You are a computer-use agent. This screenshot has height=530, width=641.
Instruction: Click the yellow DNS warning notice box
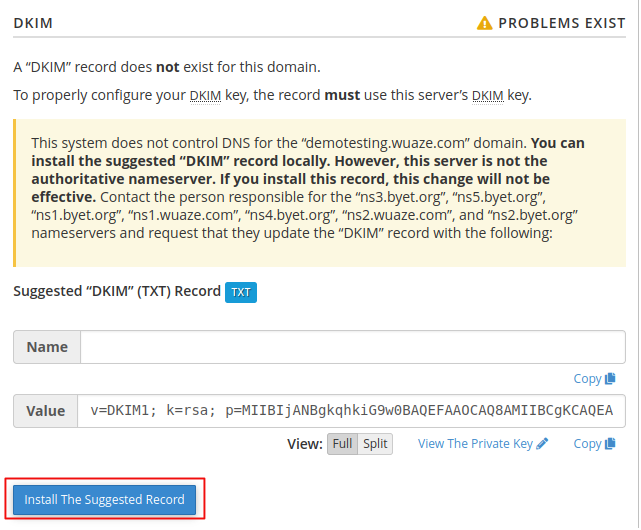(319, 193)
